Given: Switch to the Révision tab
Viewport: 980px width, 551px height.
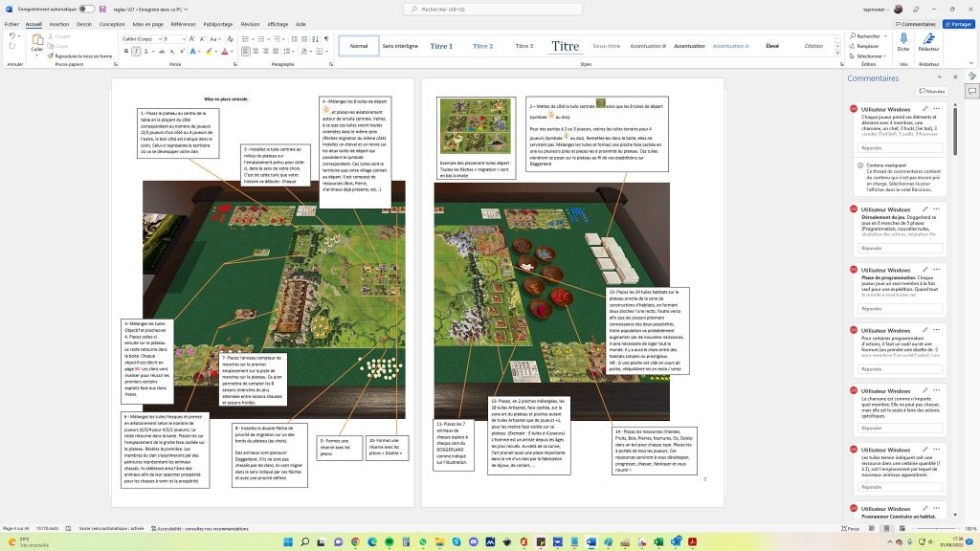Looking at the screenshot, I should click(x=250, y=24).
